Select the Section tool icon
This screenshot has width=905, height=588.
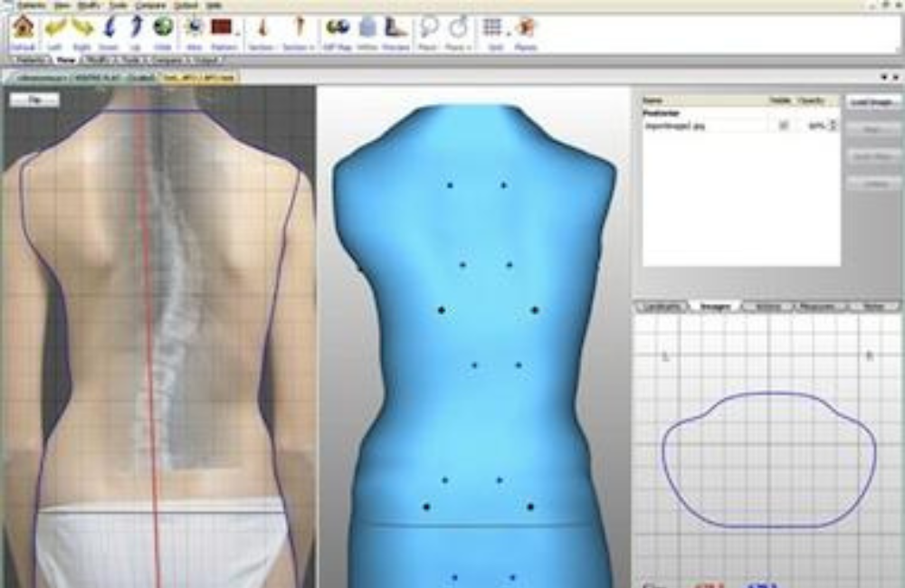point(262,28)
